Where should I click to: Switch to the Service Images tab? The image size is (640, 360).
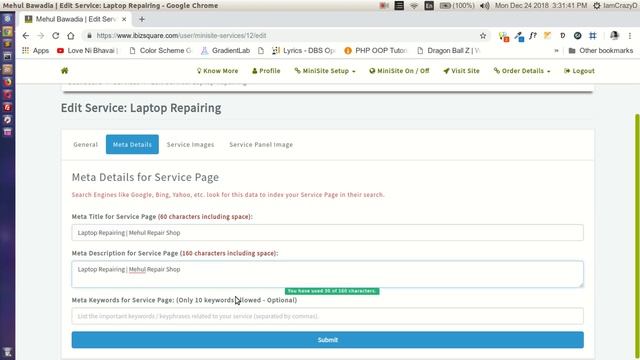tap(190, 144)
